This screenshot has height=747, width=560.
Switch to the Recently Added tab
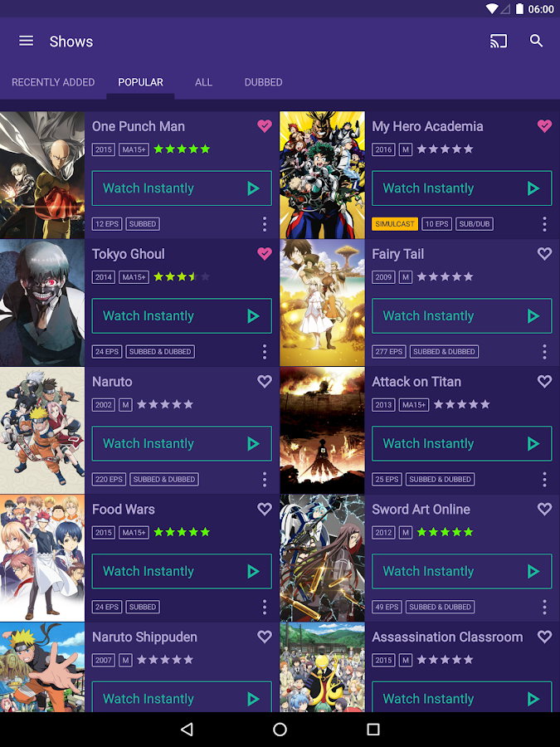click(53, 82)
